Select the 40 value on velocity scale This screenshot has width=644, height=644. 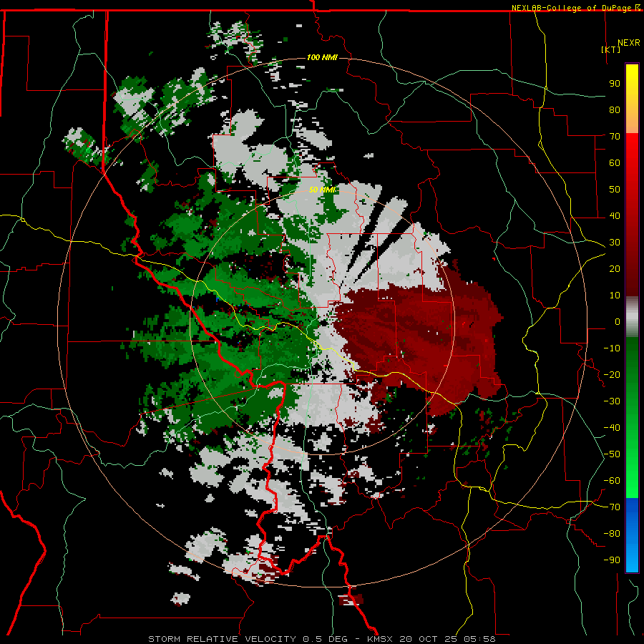point(615,216)
